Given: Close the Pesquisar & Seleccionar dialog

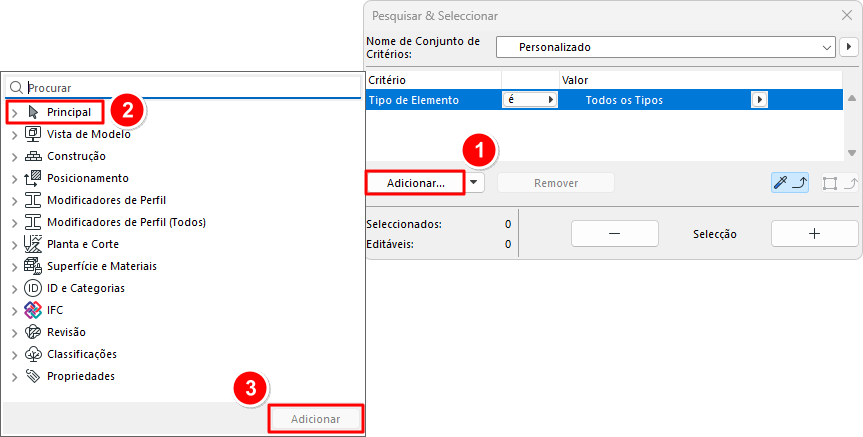Looking at the screenshot, I should click(847, 15).
